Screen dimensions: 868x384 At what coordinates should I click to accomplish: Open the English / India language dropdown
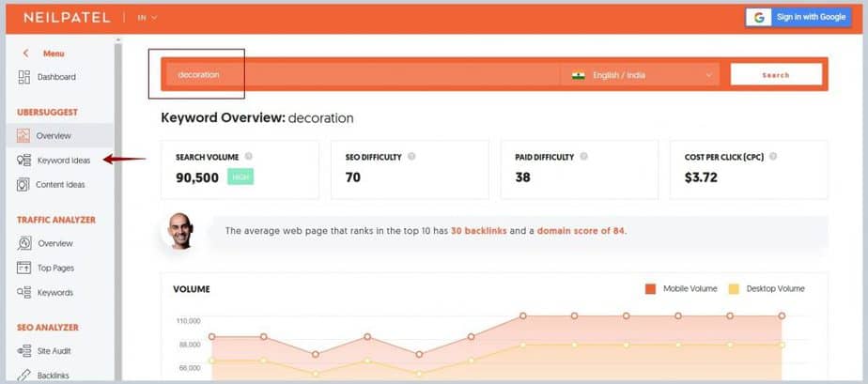coord(641,75)
